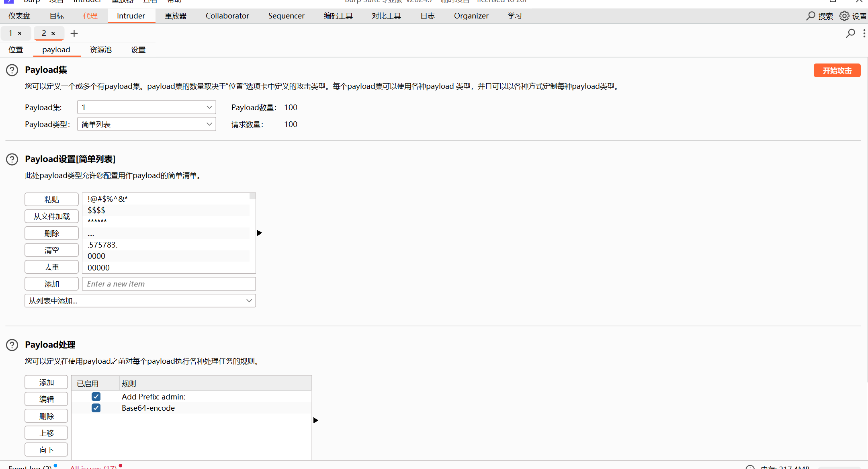Click the arrow beside payload list

click(x=260, y=233)
